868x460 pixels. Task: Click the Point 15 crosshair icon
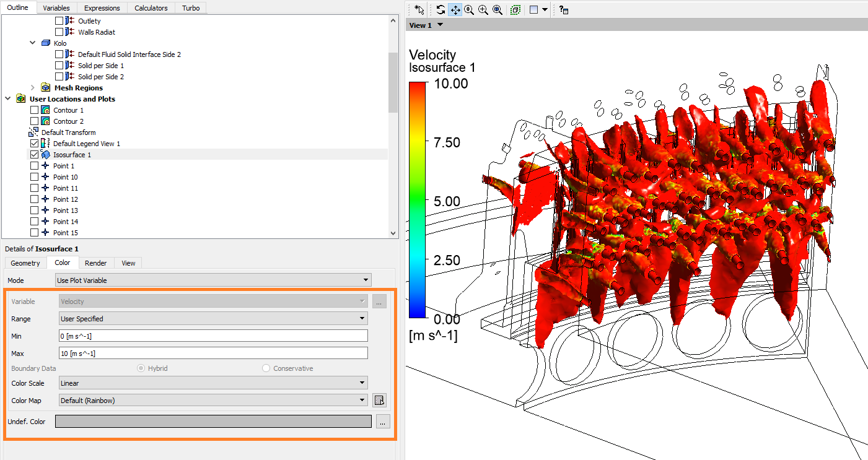pos(45,233)
